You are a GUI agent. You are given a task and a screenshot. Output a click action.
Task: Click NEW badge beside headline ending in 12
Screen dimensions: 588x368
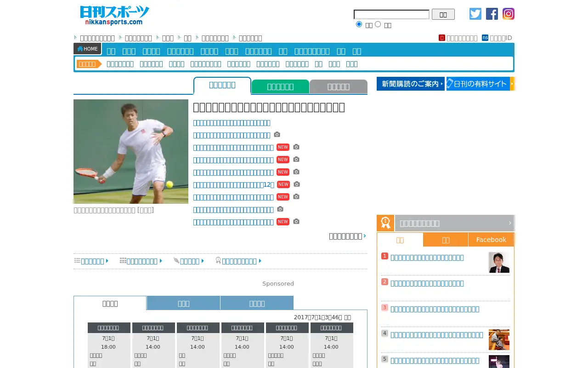pyautogui.click(x=283, y=184)
